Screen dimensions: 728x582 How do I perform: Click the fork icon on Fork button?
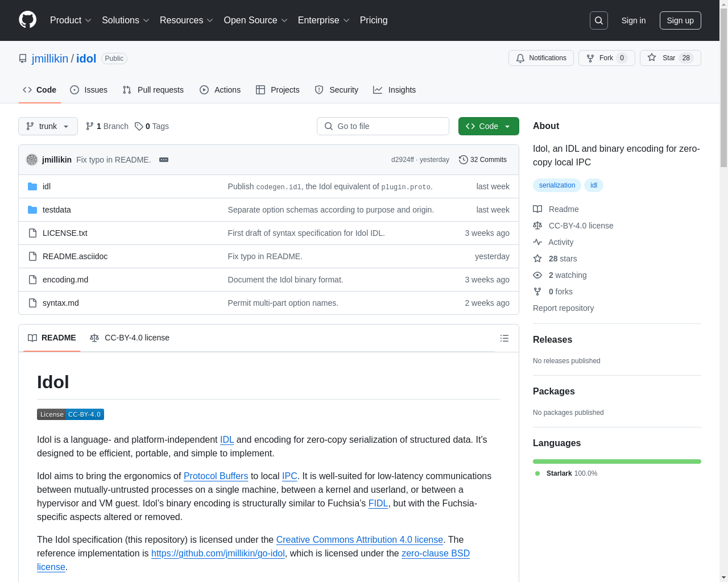coord(590,58)
